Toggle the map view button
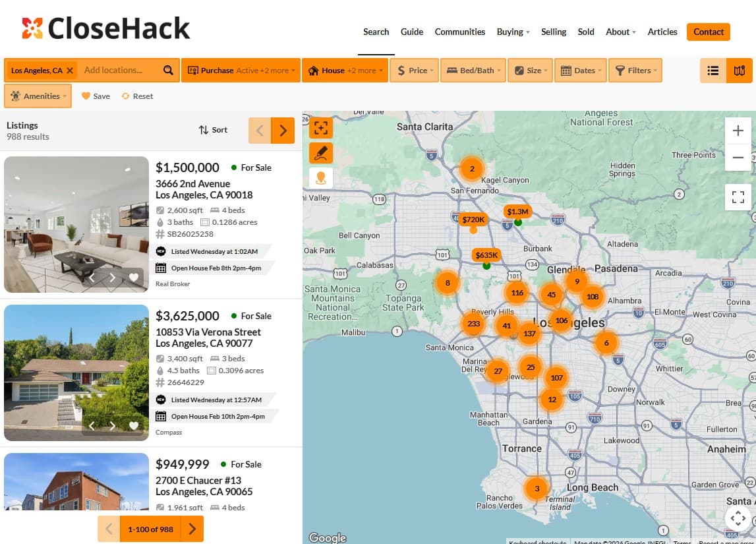Viewport: 756px width, 544px height. (x=739, y=71)
